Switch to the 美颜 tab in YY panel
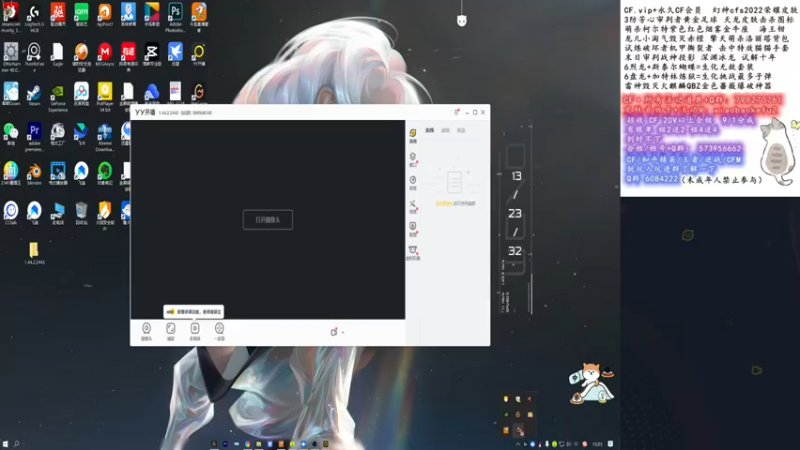This screenshot has width=800, height=450. pyautogui.click(x=430, y=131)
